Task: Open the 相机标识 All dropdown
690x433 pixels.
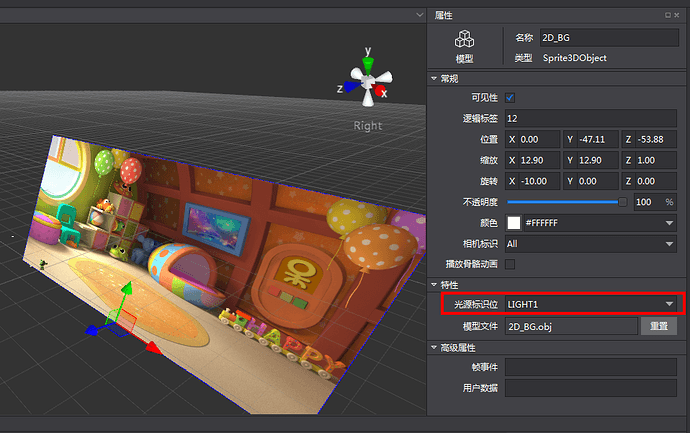Action: point(591,244)
